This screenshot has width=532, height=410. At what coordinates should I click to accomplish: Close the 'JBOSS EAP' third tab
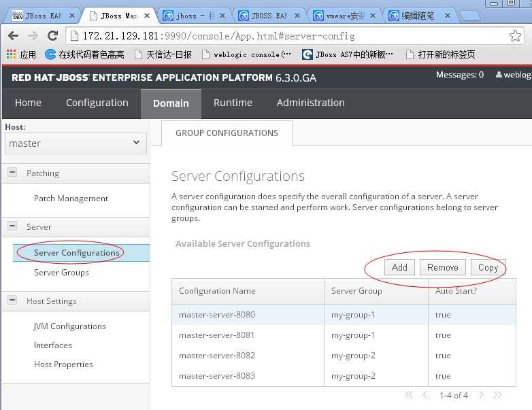297,16
